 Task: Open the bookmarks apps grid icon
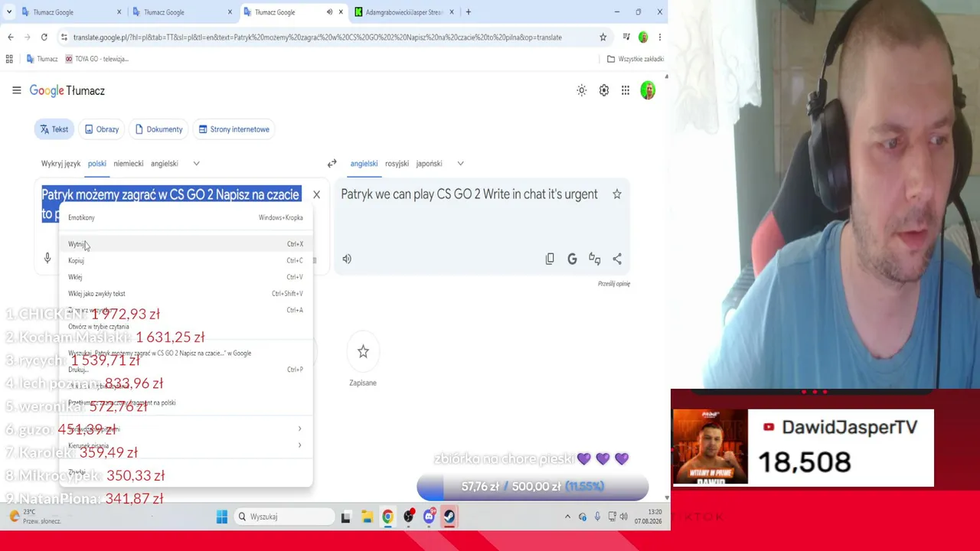click(x=9, y=59)
